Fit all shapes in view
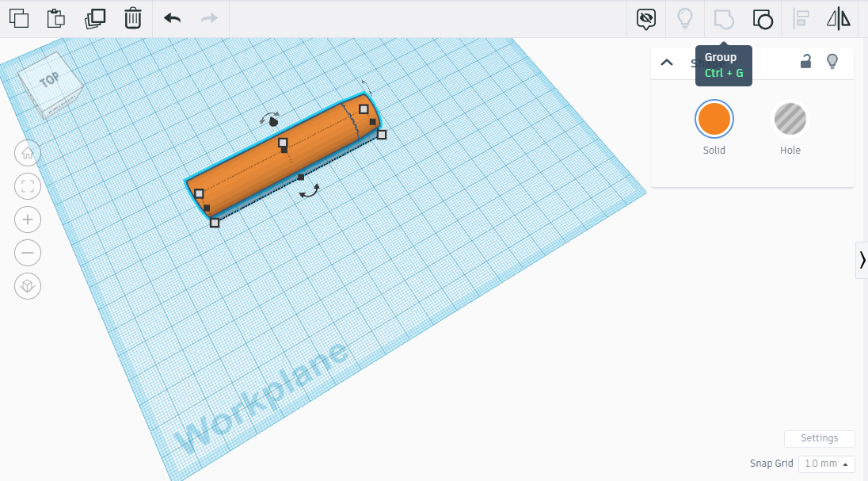This screenshot has height=481, width=868. tap(28, 186)
